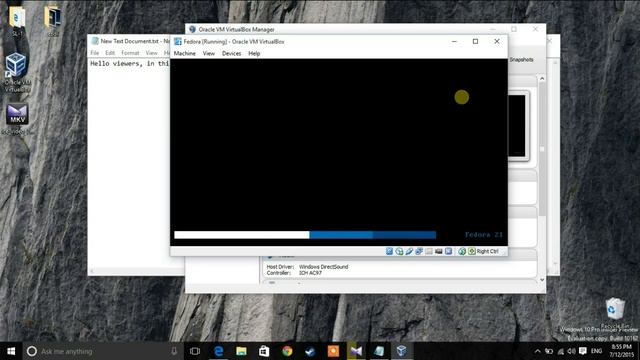Open the network status tray icon

(x=561, y=351)
